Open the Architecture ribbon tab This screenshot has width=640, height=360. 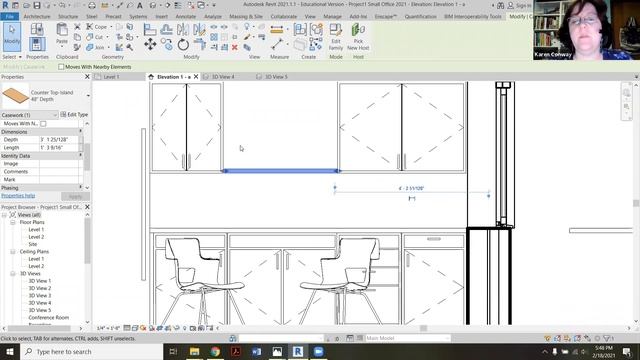pos(37,17)
